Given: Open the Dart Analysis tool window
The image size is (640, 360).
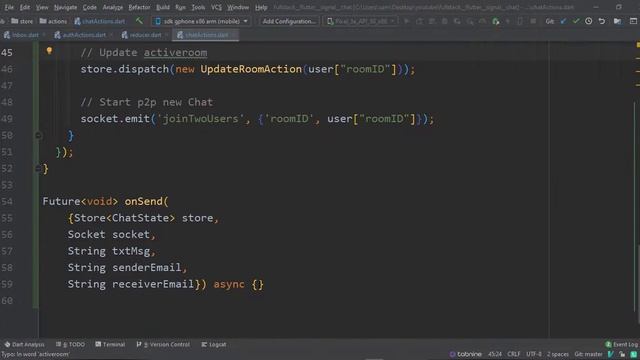Looking at the screenshot, I should (24, 344).
